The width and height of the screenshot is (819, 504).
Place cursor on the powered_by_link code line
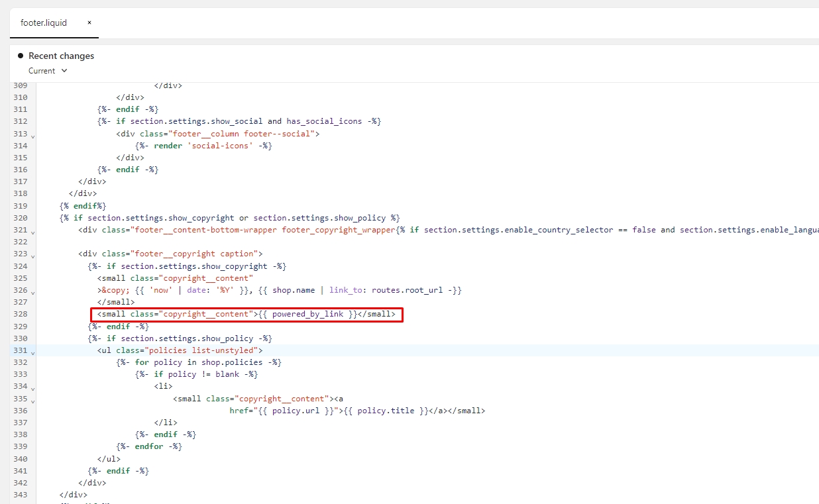(246, 315)
